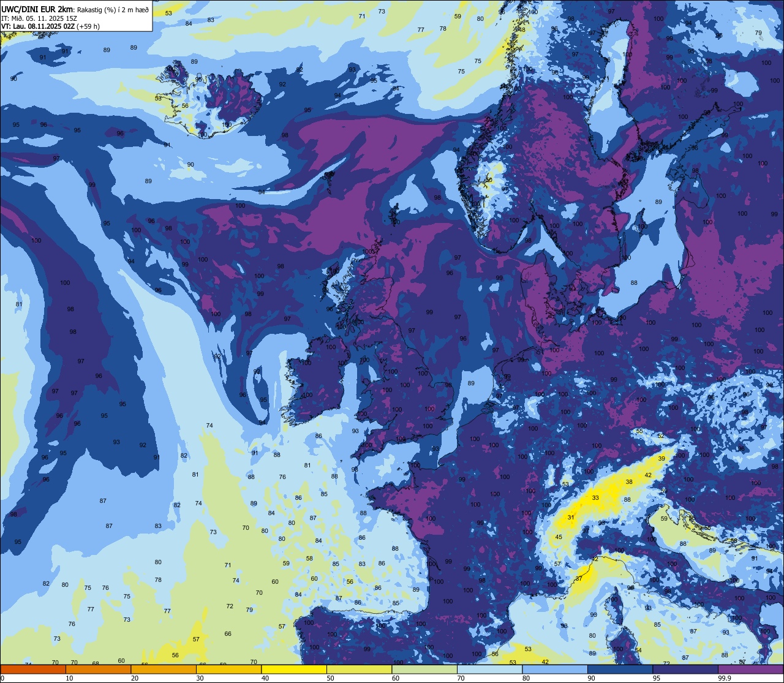This screenshot has width=784, height=683.
Task: Click the 60–70 yellow-green legend swatch
Action: (424, 669)
